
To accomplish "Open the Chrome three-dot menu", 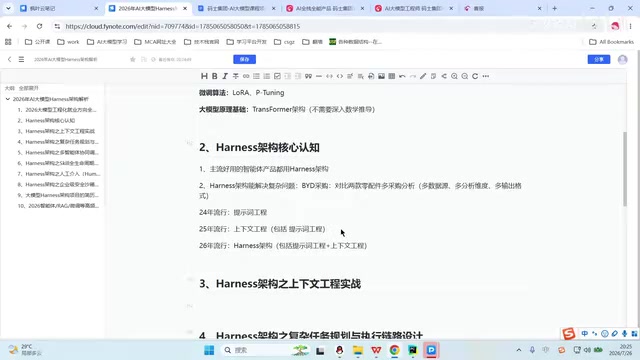I will click(630, 26).
